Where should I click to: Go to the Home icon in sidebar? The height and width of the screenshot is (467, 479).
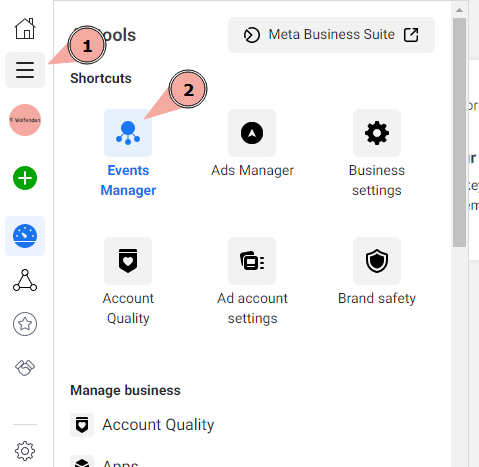(x=25, y=28)
